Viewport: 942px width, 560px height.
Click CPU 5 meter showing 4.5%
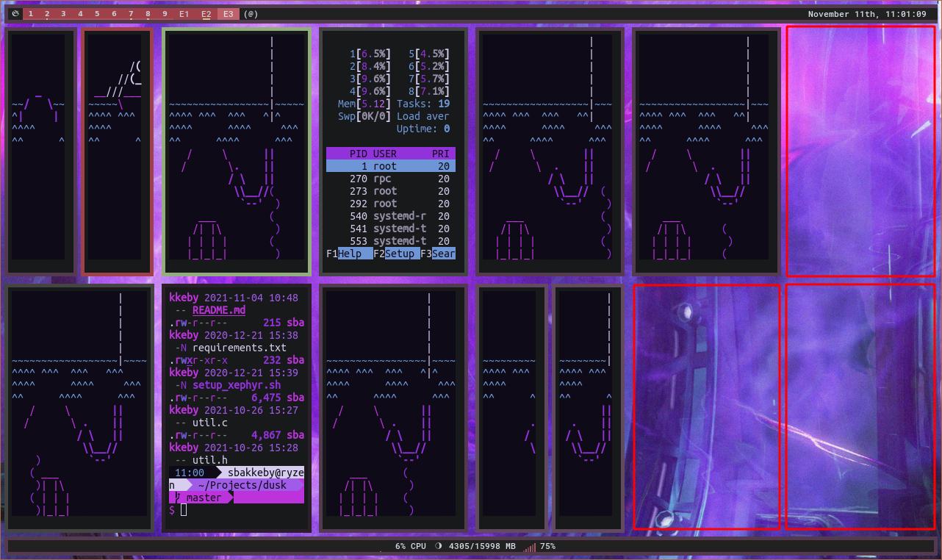429,54
